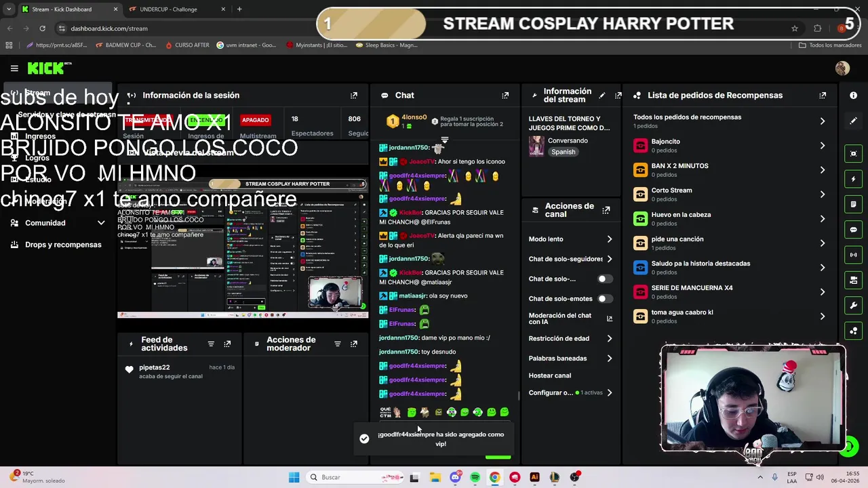
Task: Pop out the Feed de actividades panel
Action: click(227, 344)
